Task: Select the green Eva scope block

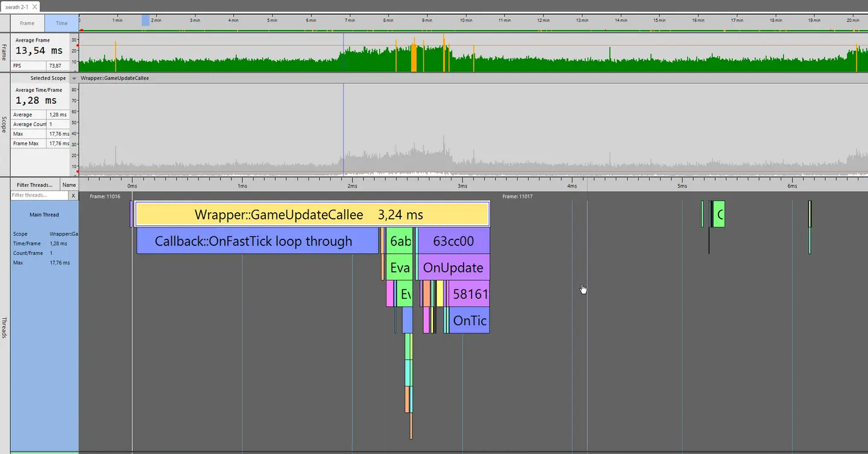Action: [400, 267]
